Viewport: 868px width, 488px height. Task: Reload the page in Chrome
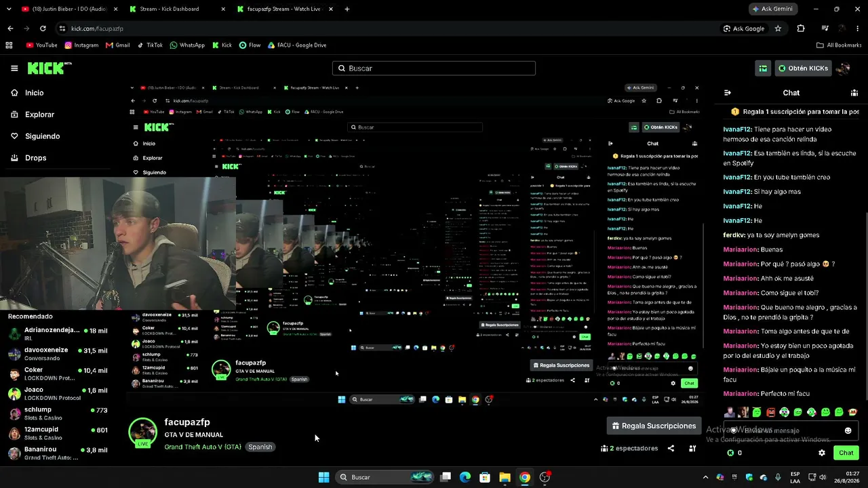click(43, 28)
